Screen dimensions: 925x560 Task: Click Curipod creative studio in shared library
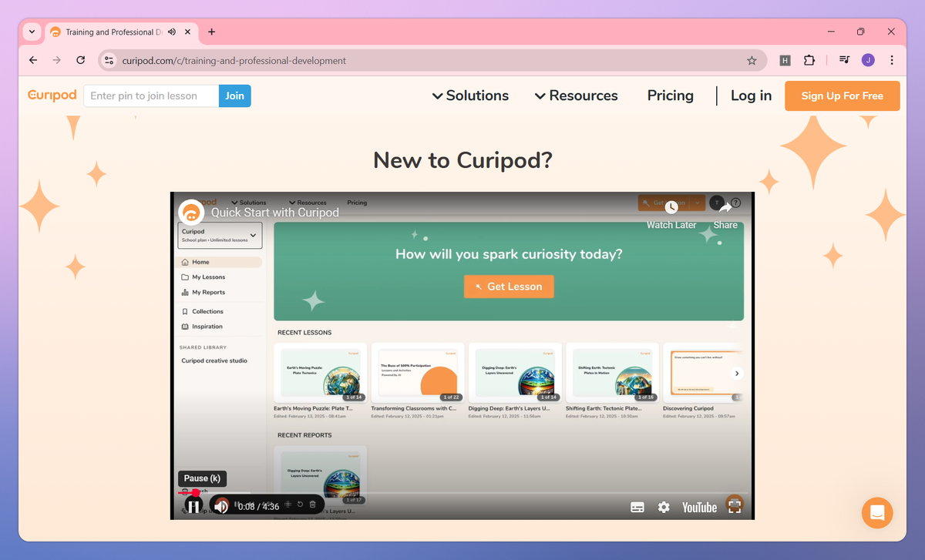214,360
